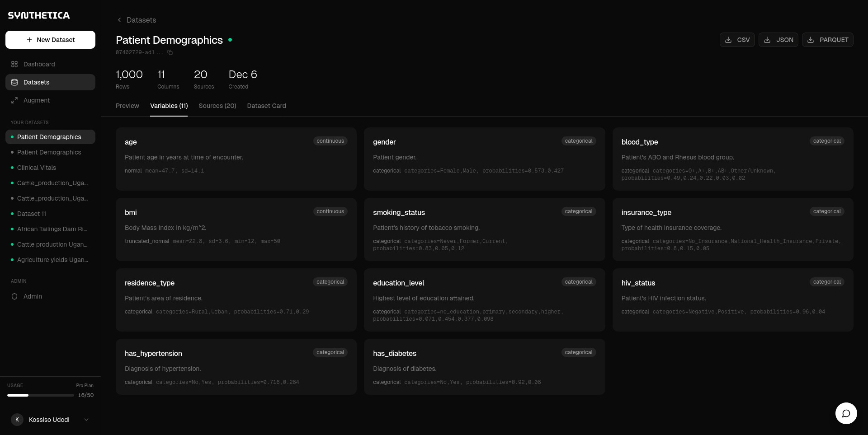The width and height of the screenshot is (868, 435).
Task: Export dataset as JSON
Action: pos(778,40)
